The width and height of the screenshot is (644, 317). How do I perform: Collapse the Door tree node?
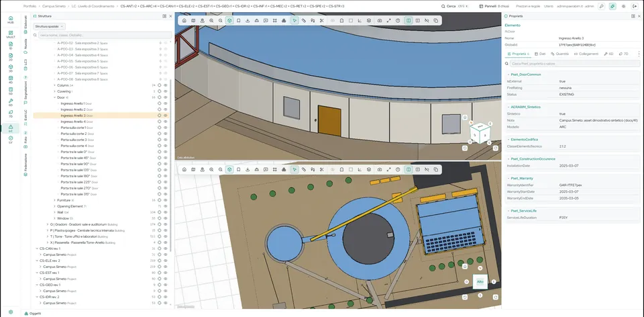[x=54, y=97]
